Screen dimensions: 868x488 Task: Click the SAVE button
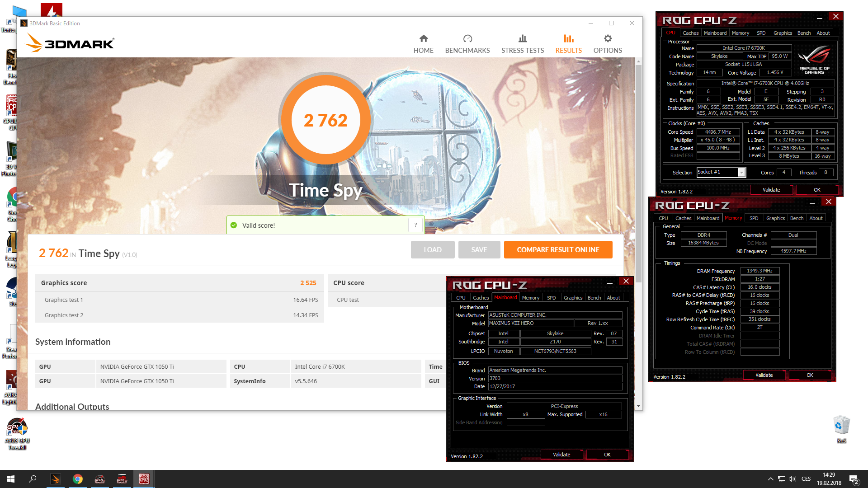click(x=479, y=249)
